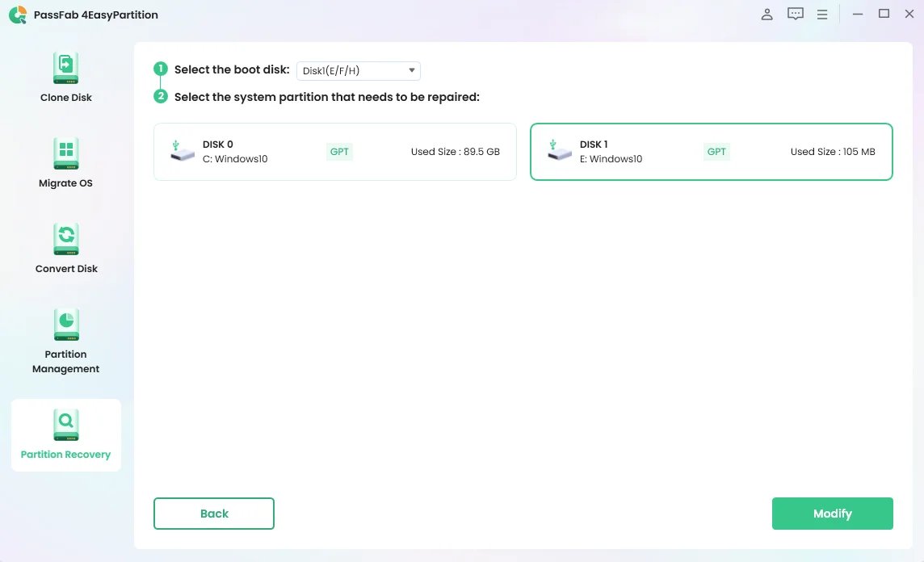Open the feedback chat icon
This screenshot has width=924, height=562.
(796, 15)
